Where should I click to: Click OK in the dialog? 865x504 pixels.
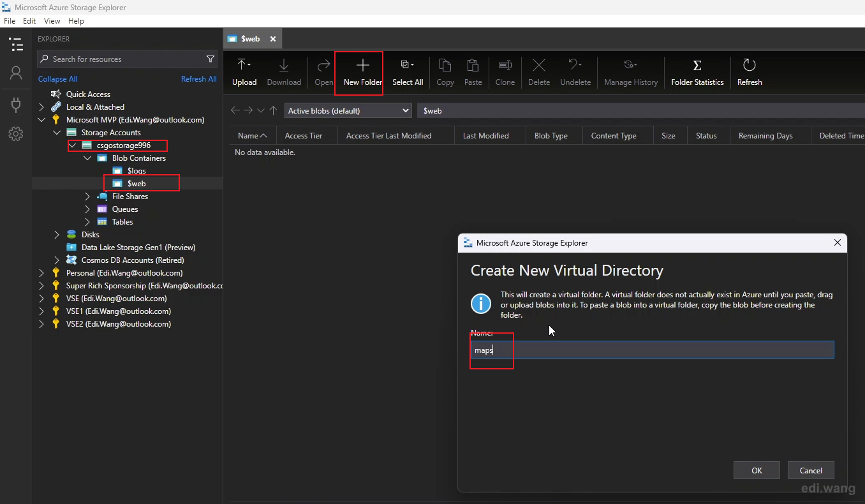(x=757, y=470)
